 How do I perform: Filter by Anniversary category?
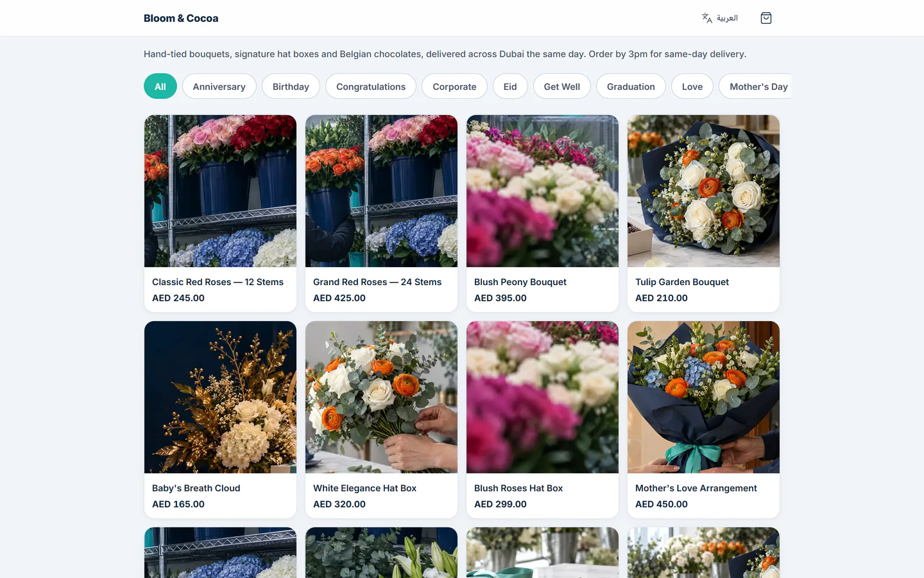(x=219, y=86)
